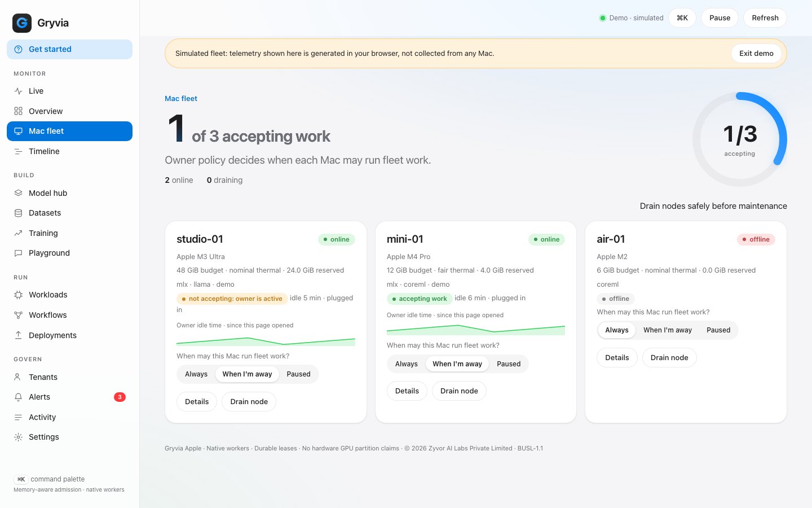
Task: Click the Model hub layers icon
Action: pyautogui.click(x=18, y=193)
